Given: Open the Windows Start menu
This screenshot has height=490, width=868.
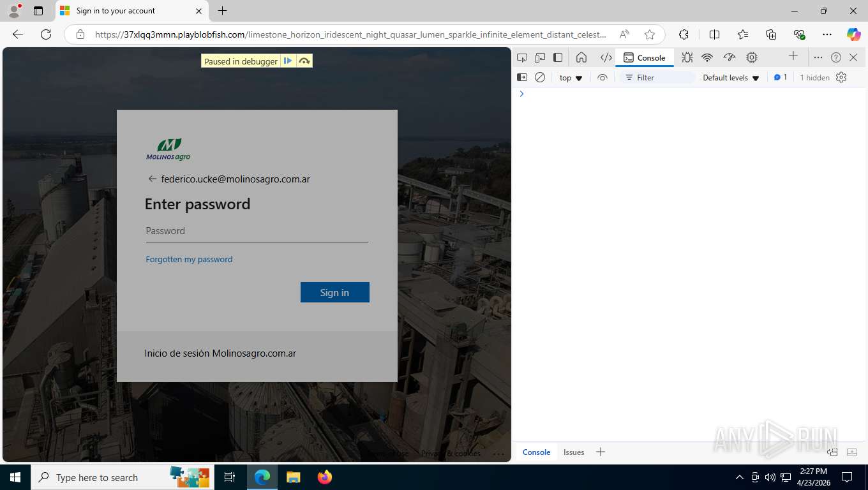Looking at the screenshot, I should click(x=15, y=477).
